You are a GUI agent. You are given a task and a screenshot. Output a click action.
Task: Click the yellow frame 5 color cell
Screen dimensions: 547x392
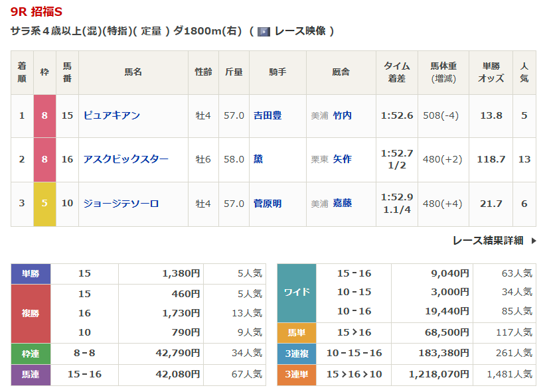[x=44, y=204]
